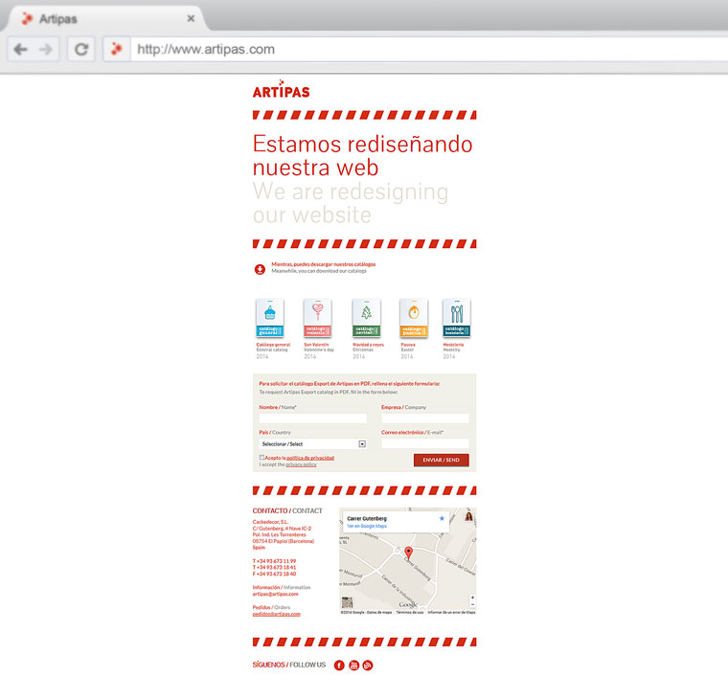Click Términos de uso on the map
728x700 pixels.
point(410,612)
